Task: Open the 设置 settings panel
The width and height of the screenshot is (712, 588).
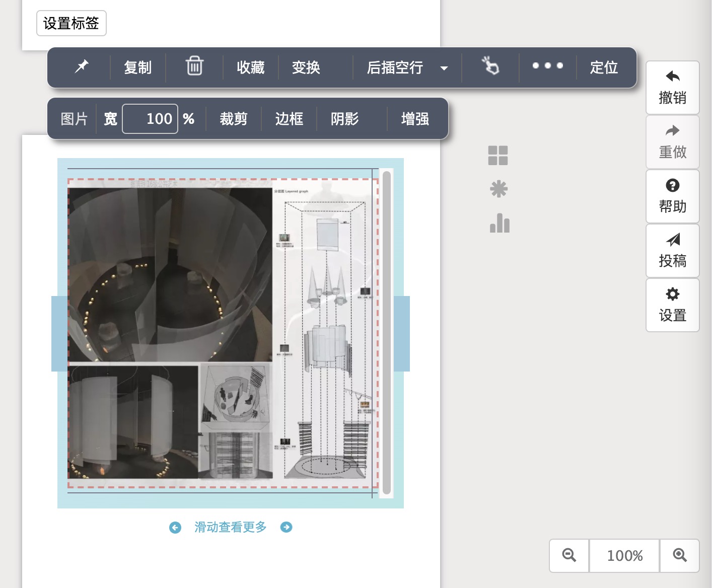Action: pyautogui.click(x=672, y=305)
